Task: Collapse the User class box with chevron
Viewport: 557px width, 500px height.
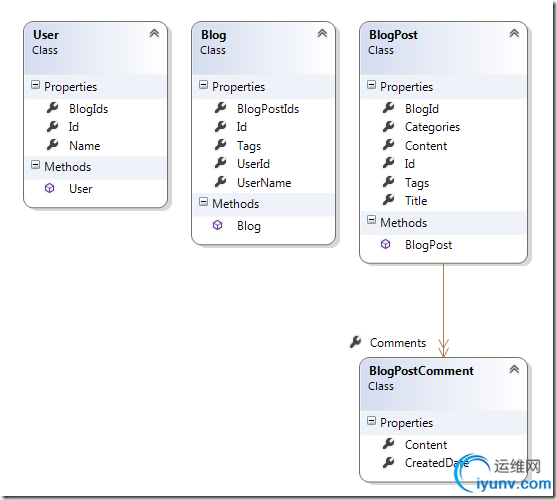Action: click(154, 33)
